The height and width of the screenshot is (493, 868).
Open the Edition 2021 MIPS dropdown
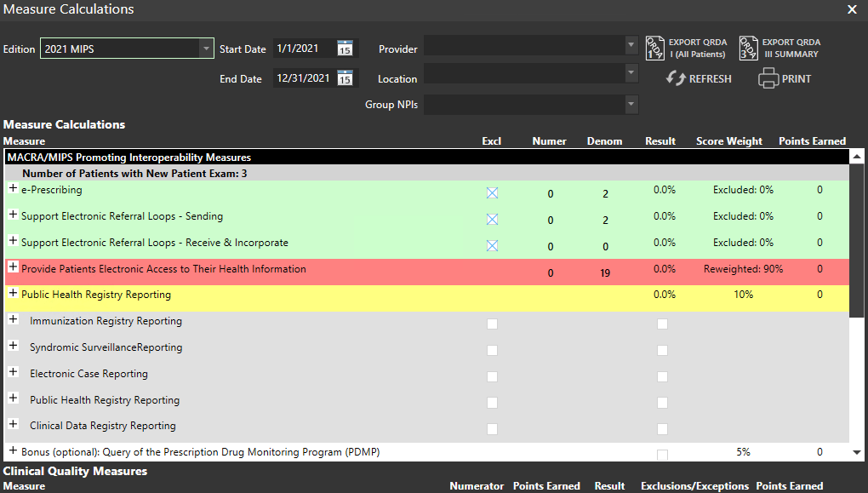click(206, 49)
